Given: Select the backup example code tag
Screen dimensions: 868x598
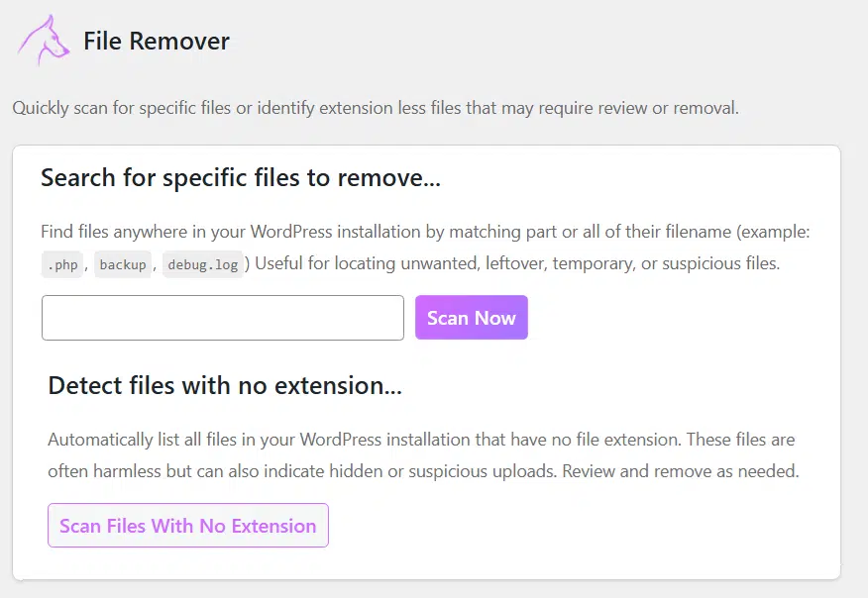Looking at the screenshot, I should [x=123, y=265].
